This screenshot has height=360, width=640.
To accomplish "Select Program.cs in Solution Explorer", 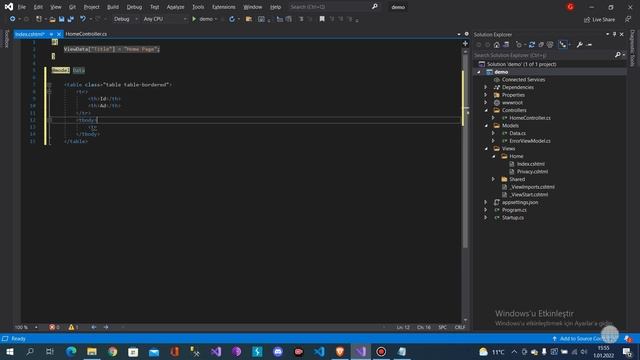I will click(x=514, y=210).
